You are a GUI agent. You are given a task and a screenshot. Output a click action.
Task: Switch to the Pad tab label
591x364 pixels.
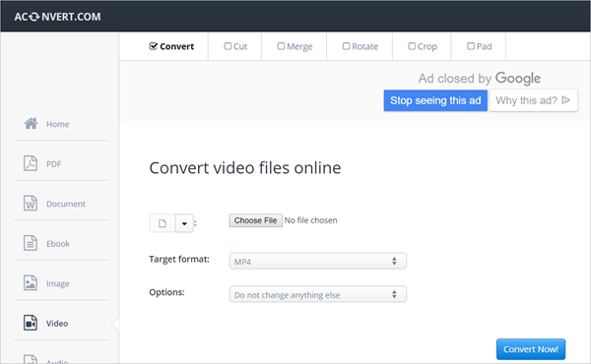(x=484, y=46)
